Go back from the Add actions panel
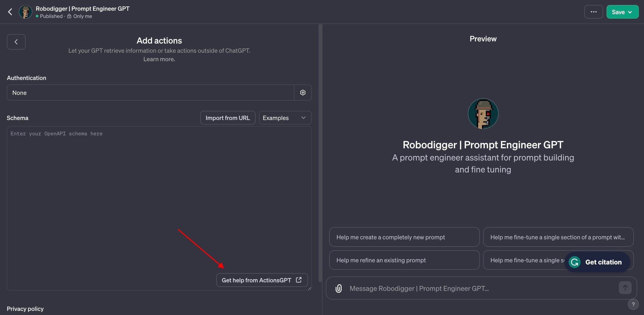The height and width of the screenshot is (315, 644). [16, 42]
